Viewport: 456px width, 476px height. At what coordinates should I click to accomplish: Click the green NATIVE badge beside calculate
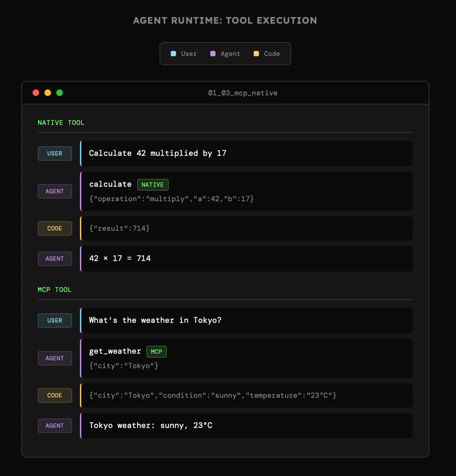point(153,185)
